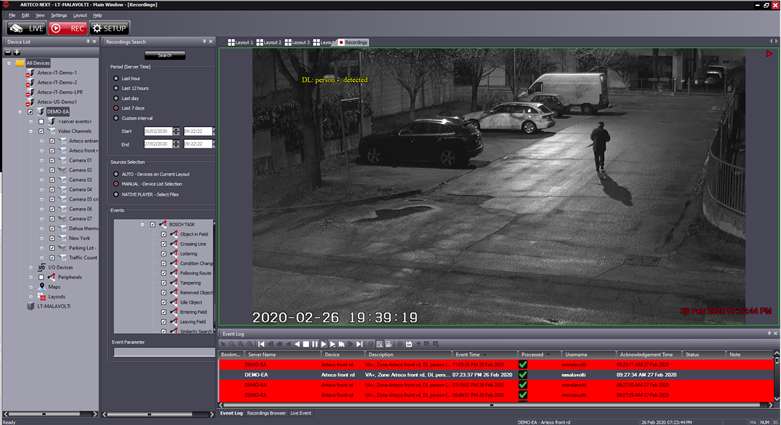Uncheck the Loitering event checkbox
The height and width of the screenshot is (425, 781).
163,254
